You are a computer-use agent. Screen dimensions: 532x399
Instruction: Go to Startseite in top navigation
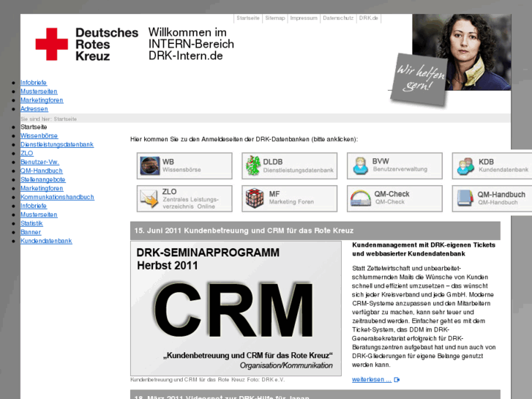pos(247,18)
